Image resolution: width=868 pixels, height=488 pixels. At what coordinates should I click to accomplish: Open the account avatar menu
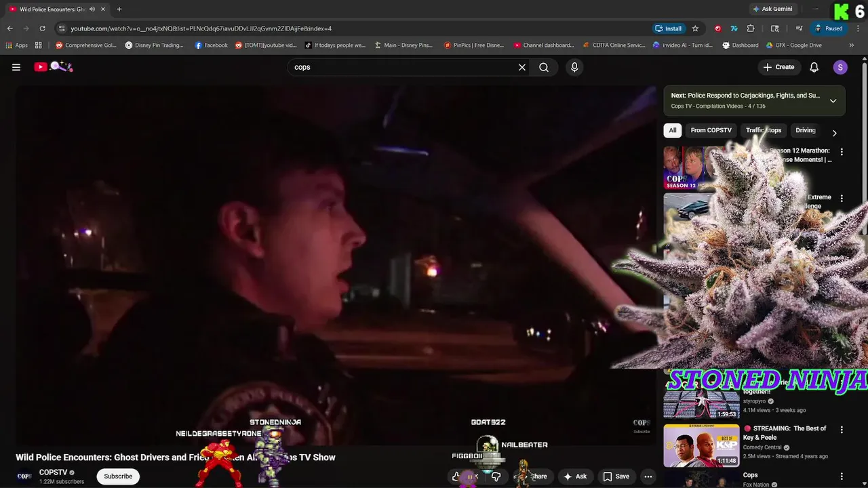tap(840, 67)
